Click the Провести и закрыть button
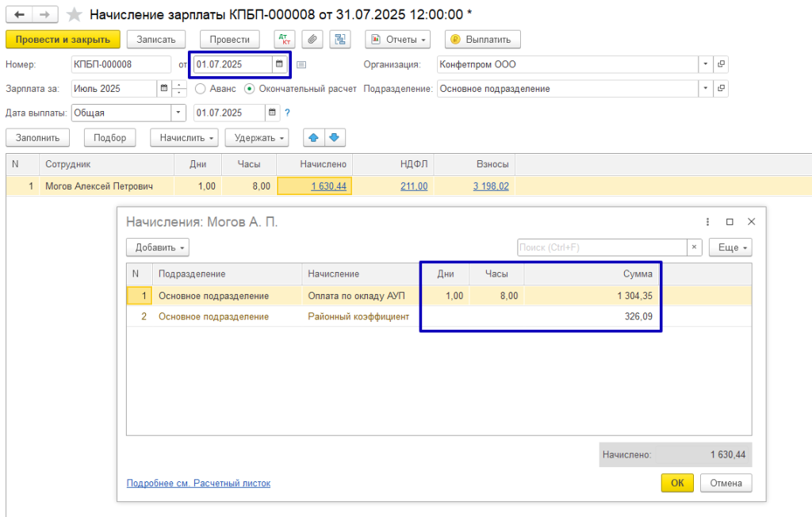This screenshot has width=812, height=517. pyautogui.click(x=63, y=40)
